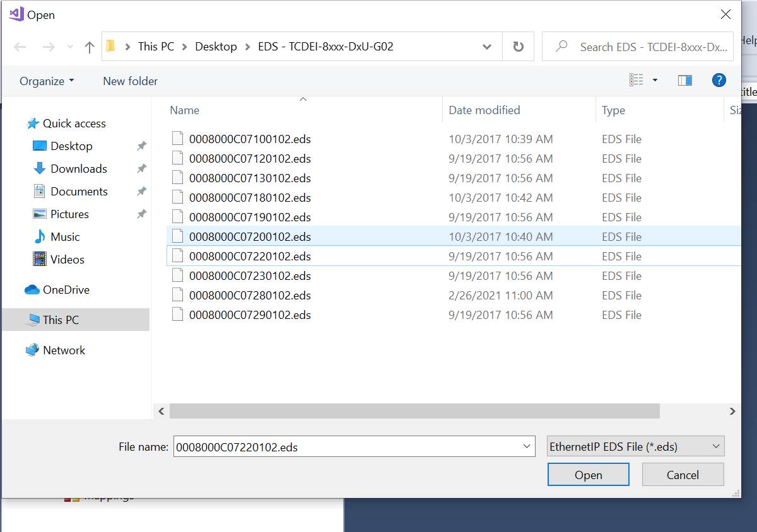Click the New folder button
The image size is (757, 532).
(x=130, y=81)
